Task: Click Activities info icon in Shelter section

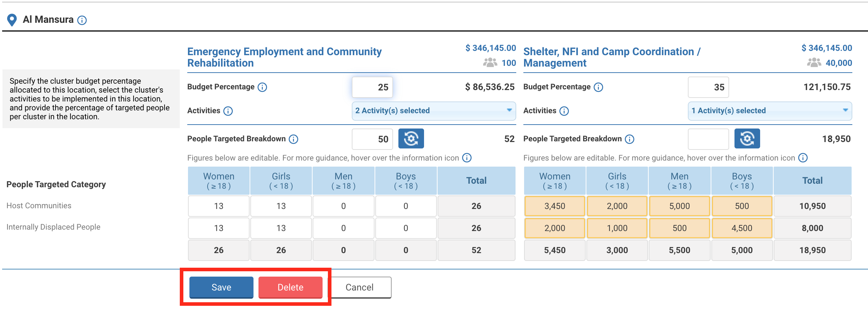Action: pyautogui.click(x=564, y=111)
